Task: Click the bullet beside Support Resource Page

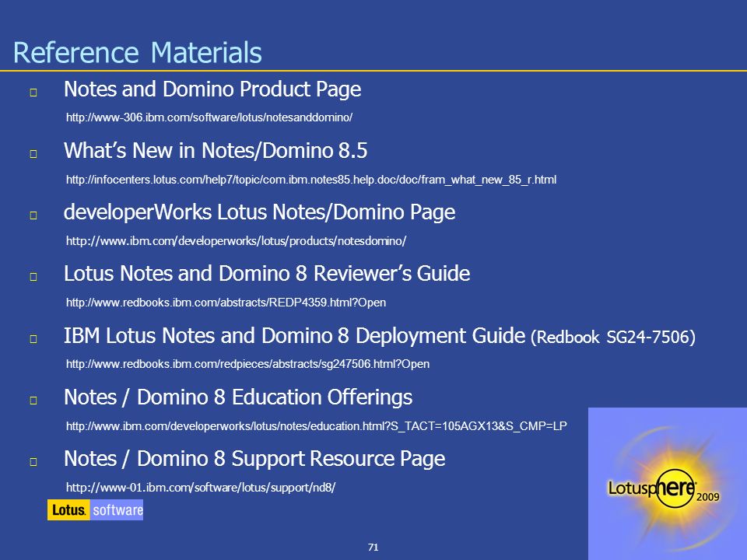Action: click(33, 461)
